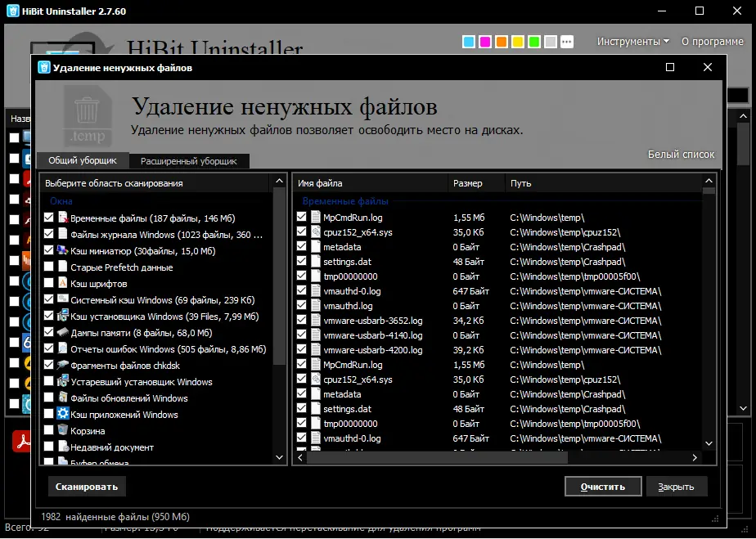Open the Инструменты dropdown menu
Image resolution: width=756 pixels, height=539 pixels.
click(633, 42)
